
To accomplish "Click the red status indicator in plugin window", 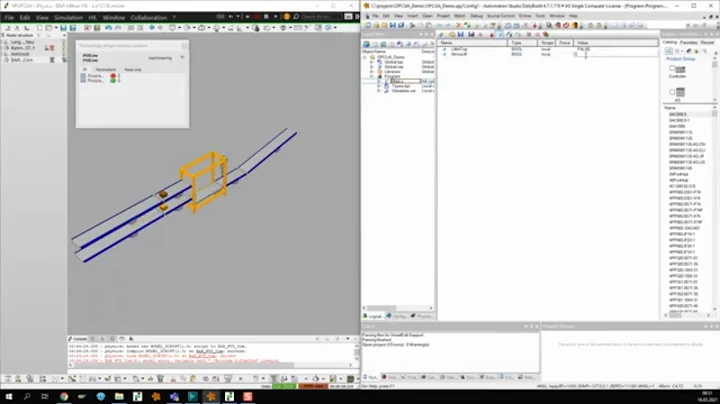I will click(x=113, y=76).
